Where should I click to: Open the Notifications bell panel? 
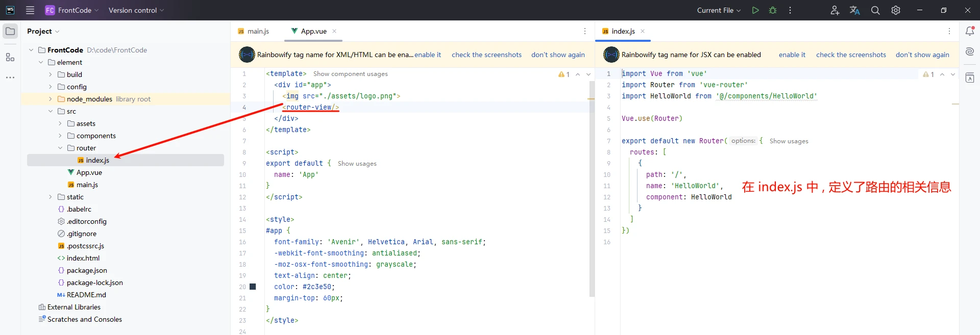970,31
